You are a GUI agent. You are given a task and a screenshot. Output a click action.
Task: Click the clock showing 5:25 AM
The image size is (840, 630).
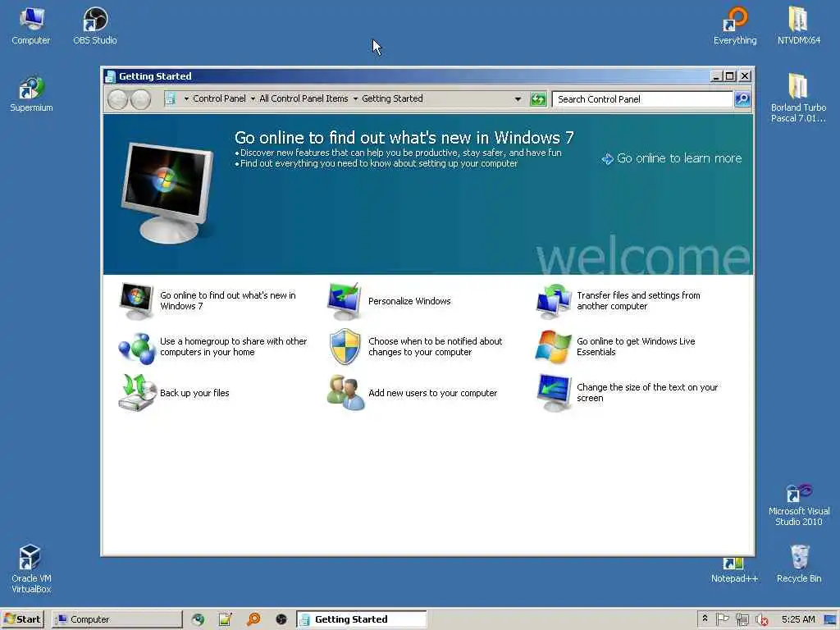coord(798,619)
